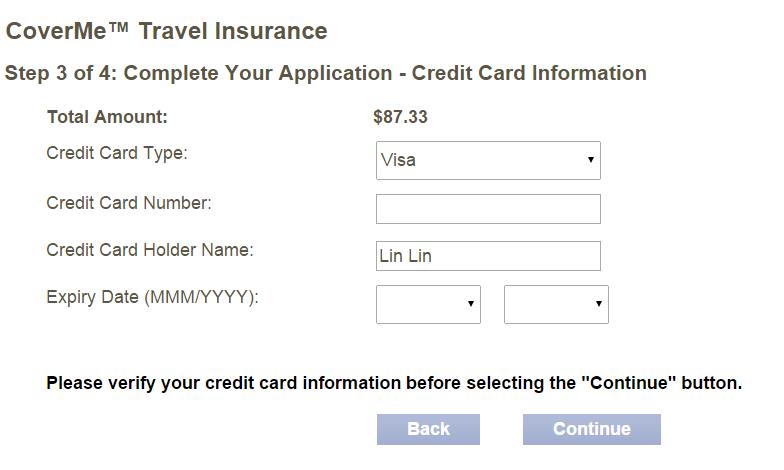This screenshot has width=784, height=470.
Task: Click the verify credit card information notice
Action: pos(394,383)
